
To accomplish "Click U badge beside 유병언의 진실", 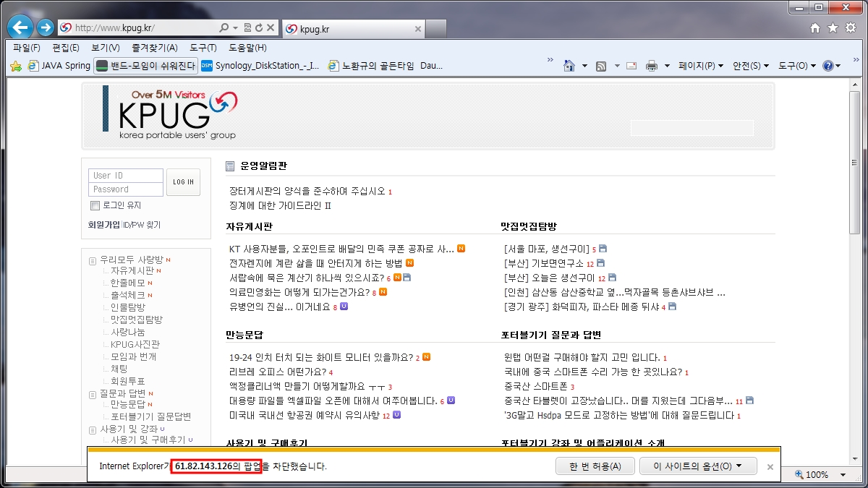I will [x=344, y=307].
